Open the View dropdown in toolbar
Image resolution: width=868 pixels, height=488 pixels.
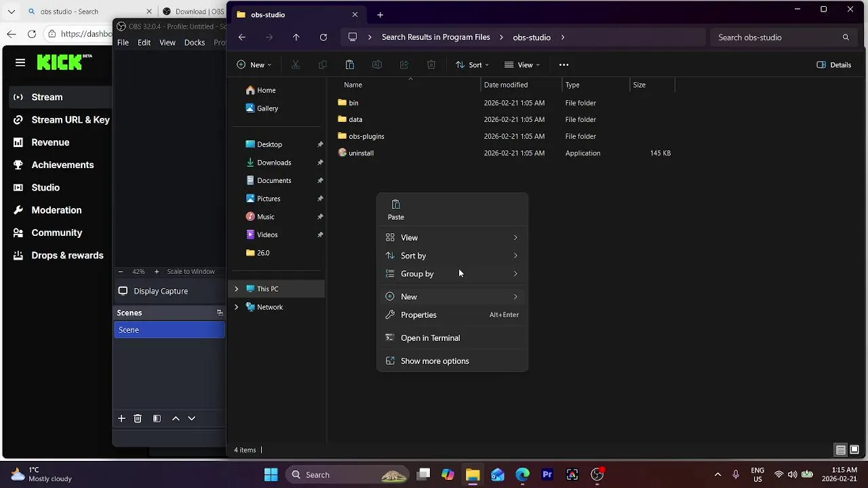522,65
